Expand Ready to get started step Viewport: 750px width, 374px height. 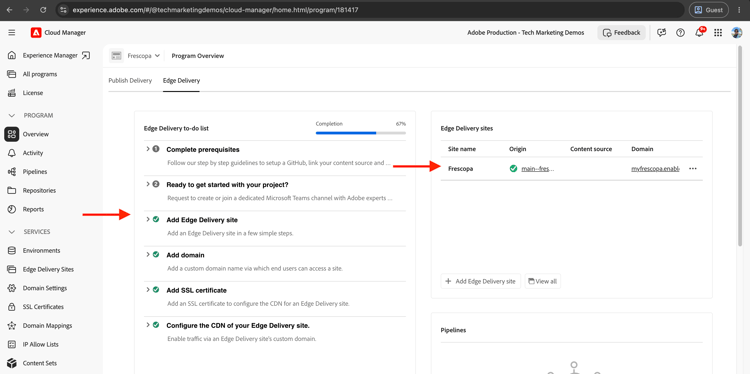tap(148, 184)
